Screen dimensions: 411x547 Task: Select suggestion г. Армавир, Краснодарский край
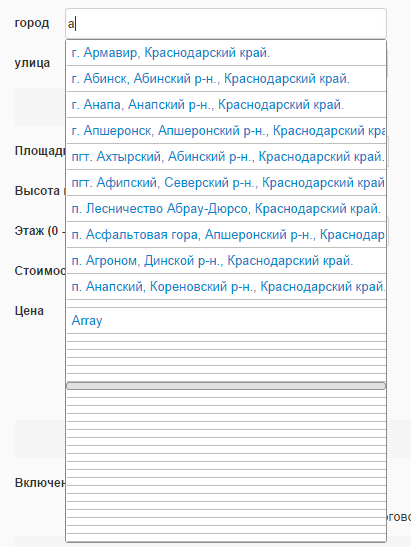226,53
